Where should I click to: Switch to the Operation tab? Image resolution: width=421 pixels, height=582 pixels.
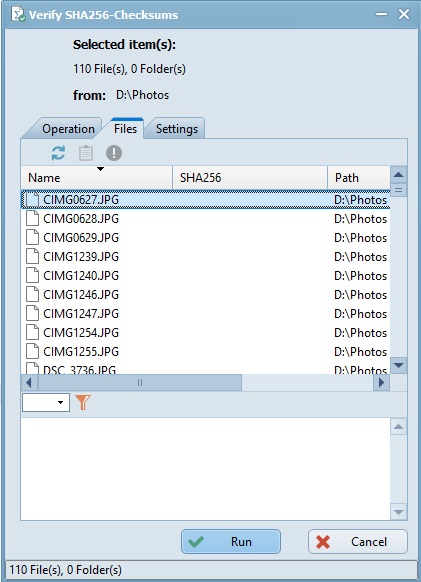[x=68, y=129]
